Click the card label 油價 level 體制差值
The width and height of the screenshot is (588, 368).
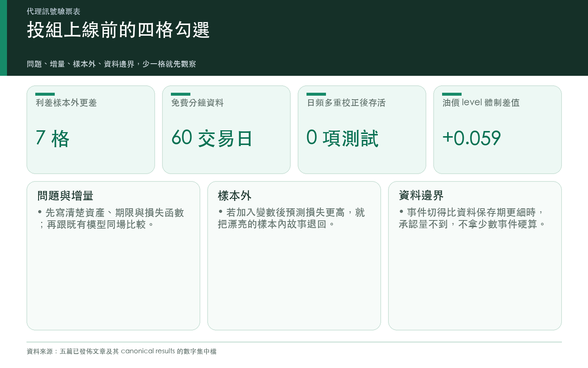481,103
